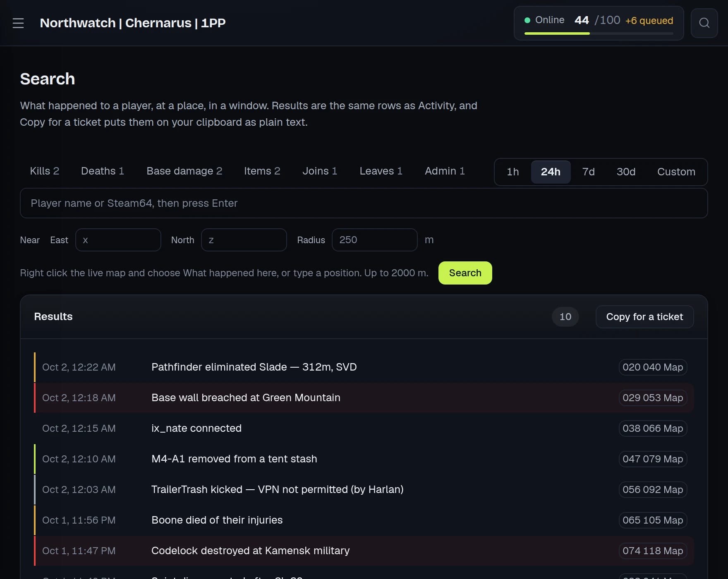Toggle the Admin filter

pos(445,171)
